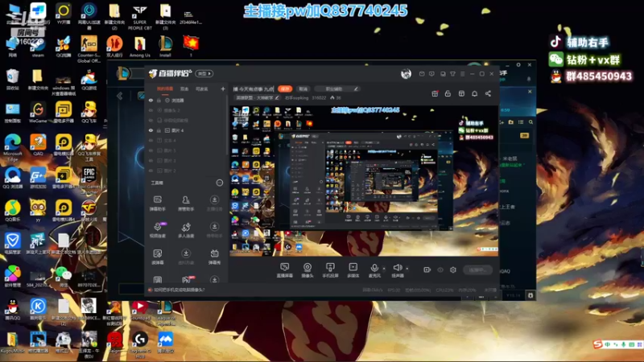
Task: Start 视频连麦 from the toolbox
Action: [158, 230]
